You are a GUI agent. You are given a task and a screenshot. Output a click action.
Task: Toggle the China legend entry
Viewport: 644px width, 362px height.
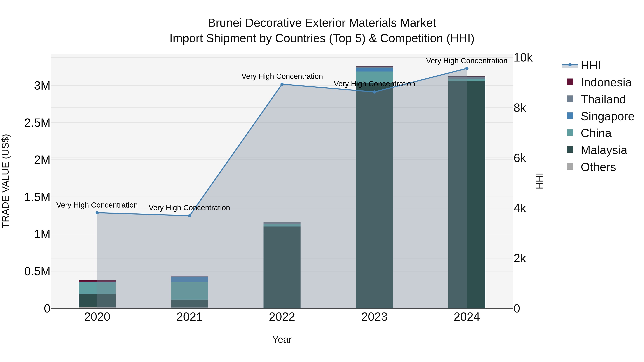(589, 133)
